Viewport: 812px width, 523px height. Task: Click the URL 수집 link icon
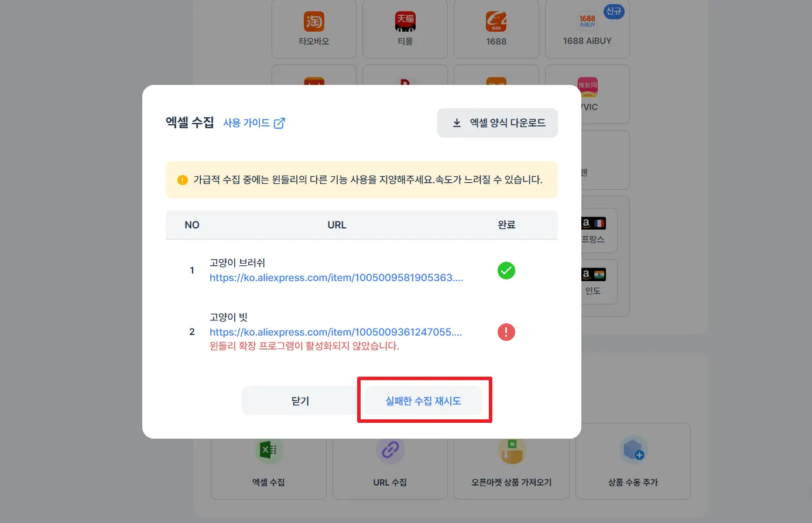(390, 450)
